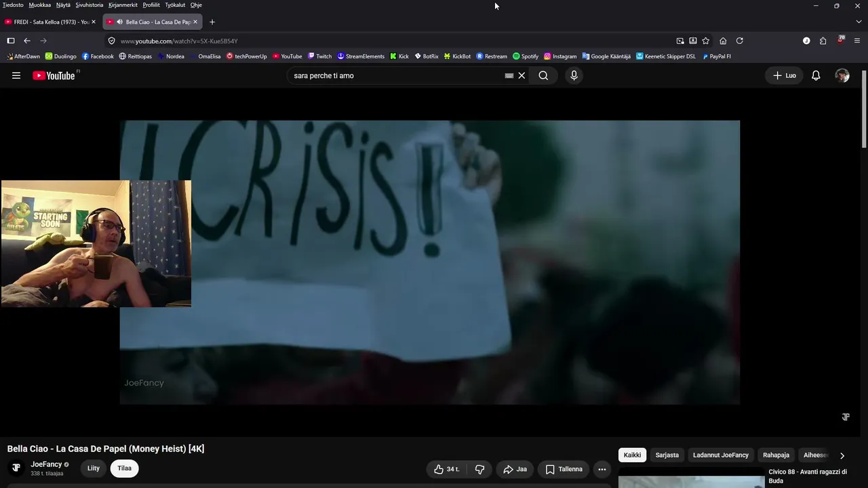Open the YouTube guide hamburger menu
The height and width of the screenshot is (488, 868).
tap(16, 76)
